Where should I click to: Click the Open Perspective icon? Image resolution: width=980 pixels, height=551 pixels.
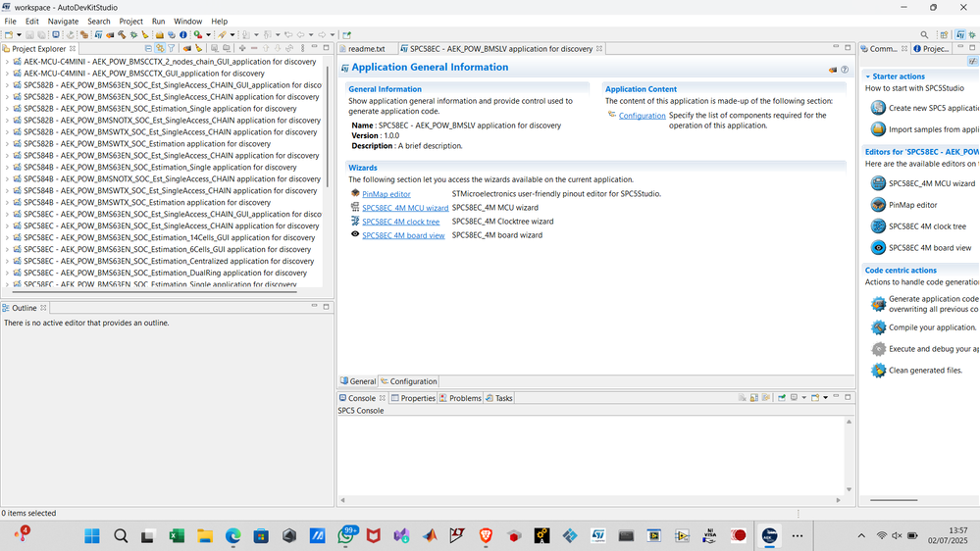[945, 35]
